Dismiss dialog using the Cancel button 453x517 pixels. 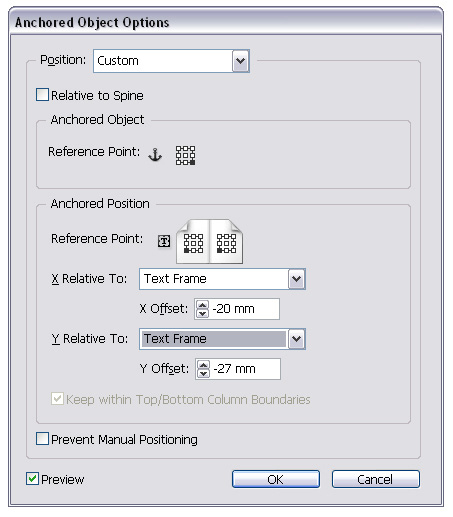pyautogui.click(x=375, y=479)
